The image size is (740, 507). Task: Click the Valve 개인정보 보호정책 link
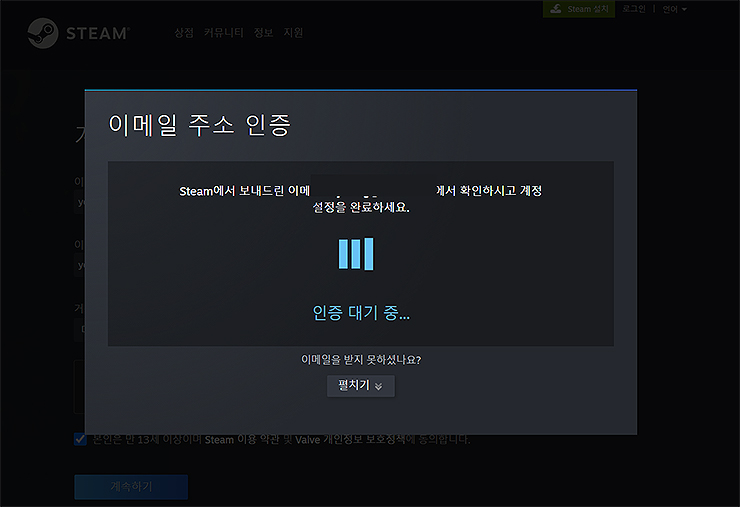(x=350, y=439)
